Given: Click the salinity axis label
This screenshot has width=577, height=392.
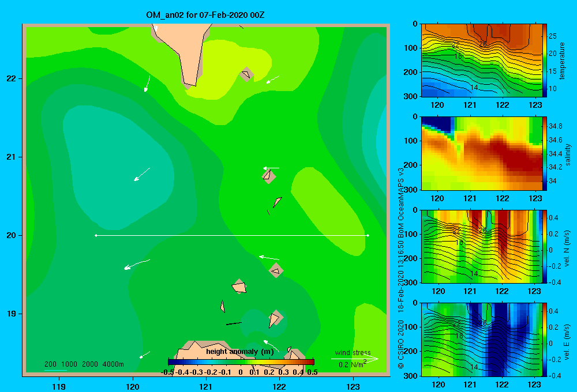Looking at the screenshot, I should (568, 154).
